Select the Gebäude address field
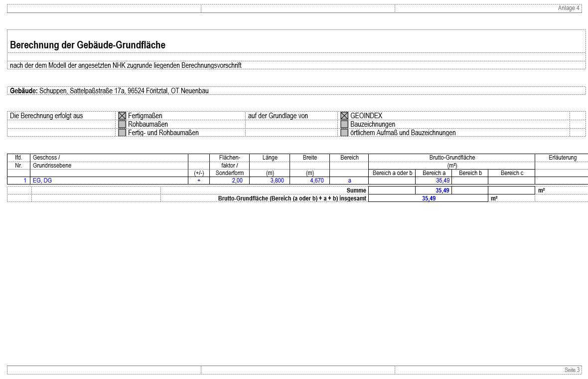This screenshot has width=588, height=379. (x=296, y=90)
